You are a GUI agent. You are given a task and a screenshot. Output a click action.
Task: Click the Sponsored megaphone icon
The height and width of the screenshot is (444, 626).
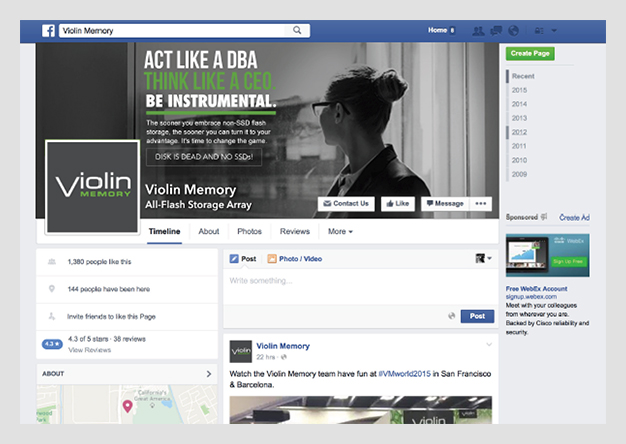[544, 217]
